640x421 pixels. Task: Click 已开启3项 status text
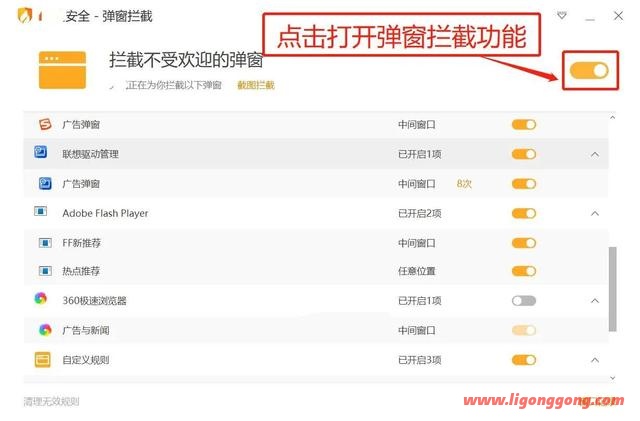(420, 360)
